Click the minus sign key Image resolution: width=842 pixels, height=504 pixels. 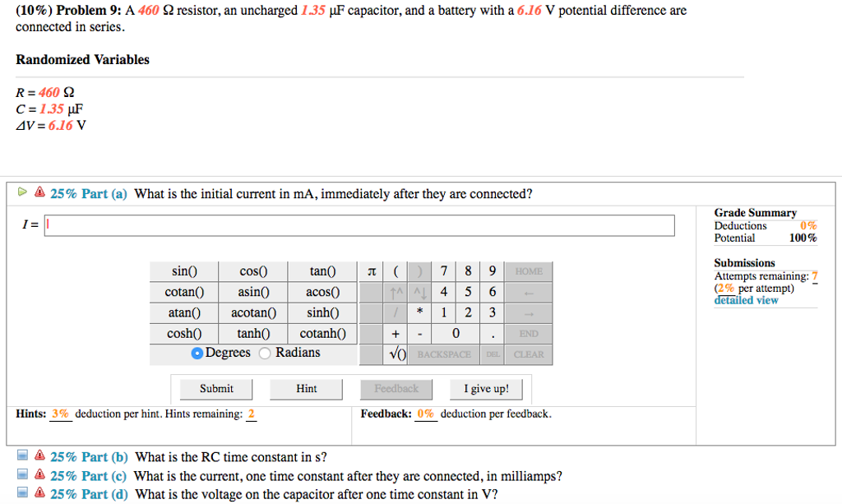pyautogui.click(x=419, y=334)
